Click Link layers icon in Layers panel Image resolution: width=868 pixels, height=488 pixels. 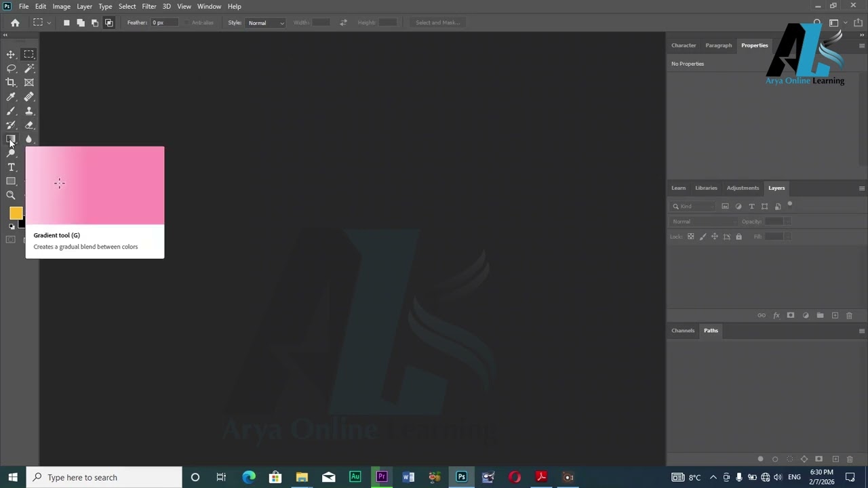coord(762,316)
